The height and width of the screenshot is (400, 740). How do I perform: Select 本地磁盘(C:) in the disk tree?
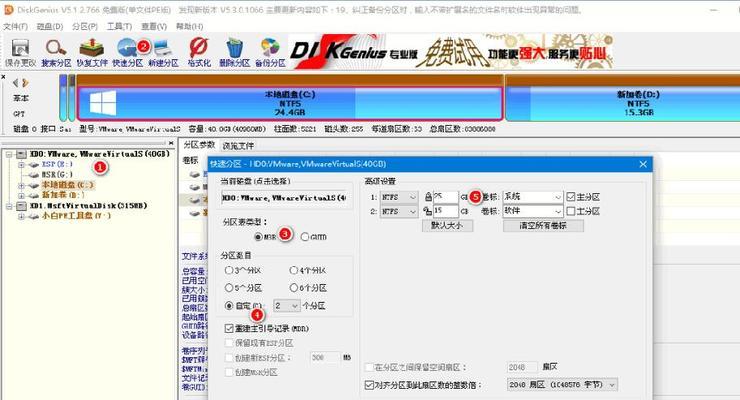pyautogui.click(x=67, y=185)
